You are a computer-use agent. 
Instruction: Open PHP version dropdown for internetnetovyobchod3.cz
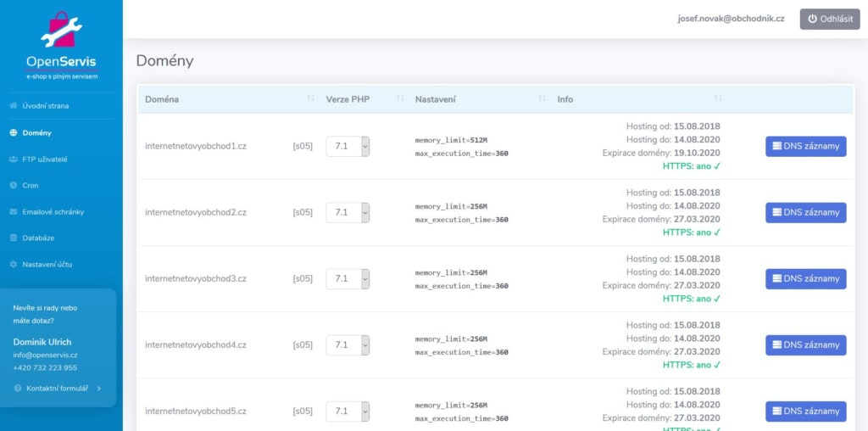pyautogui.click(x=348, y=278)
